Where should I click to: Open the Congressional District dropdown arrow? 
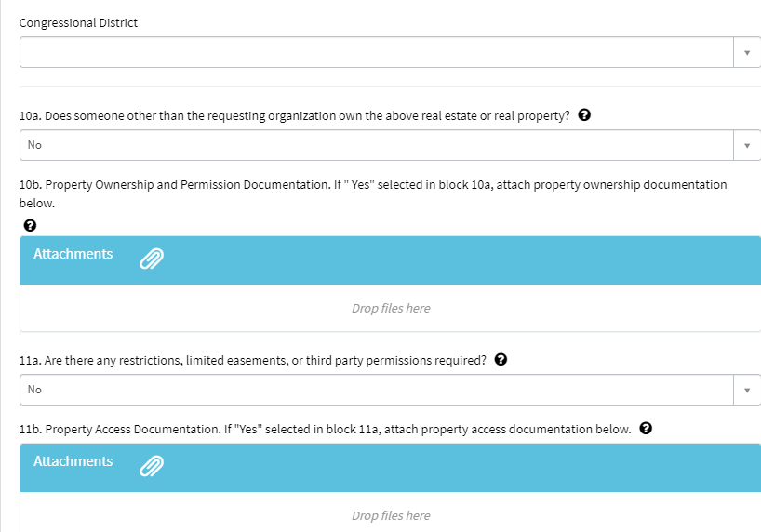tap(746, 53)
